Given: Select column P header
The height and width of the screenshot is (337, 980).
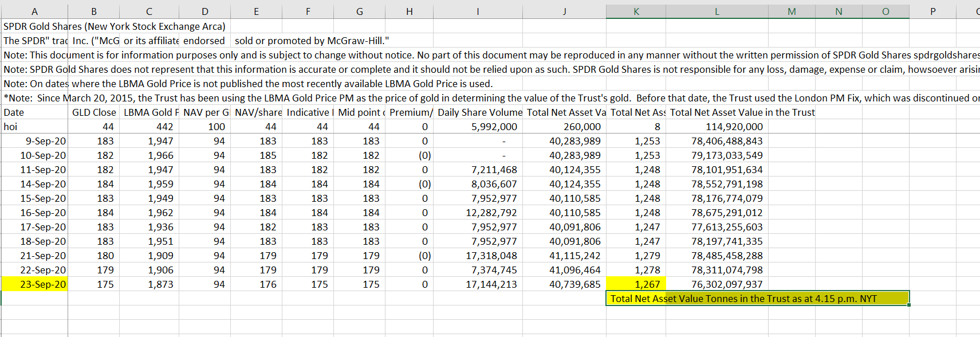Looking at the screenshot, I should [933, 11].
